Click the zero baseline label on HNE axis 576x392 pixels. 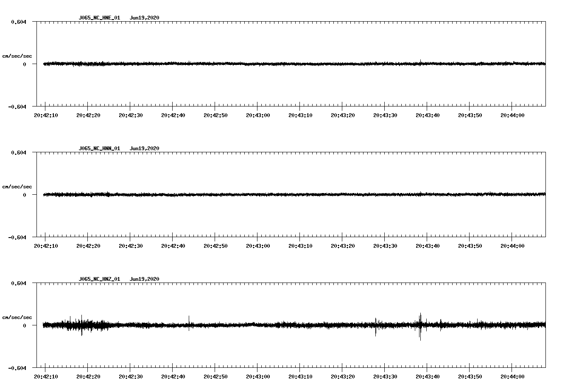coord(25,64)
